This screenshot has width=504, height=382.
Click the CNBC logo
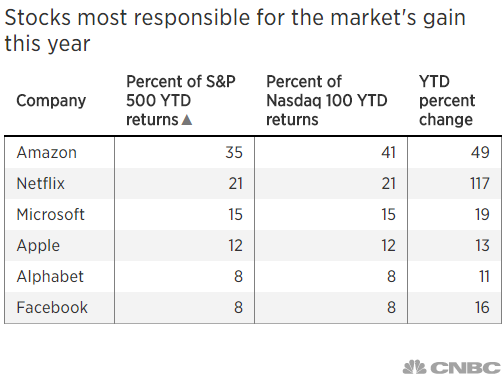pos(453,368)
